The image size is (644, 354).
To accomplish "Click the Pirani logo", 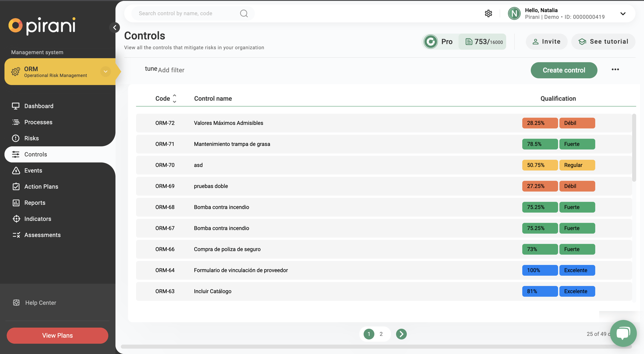I will click(x=42, y=26).
